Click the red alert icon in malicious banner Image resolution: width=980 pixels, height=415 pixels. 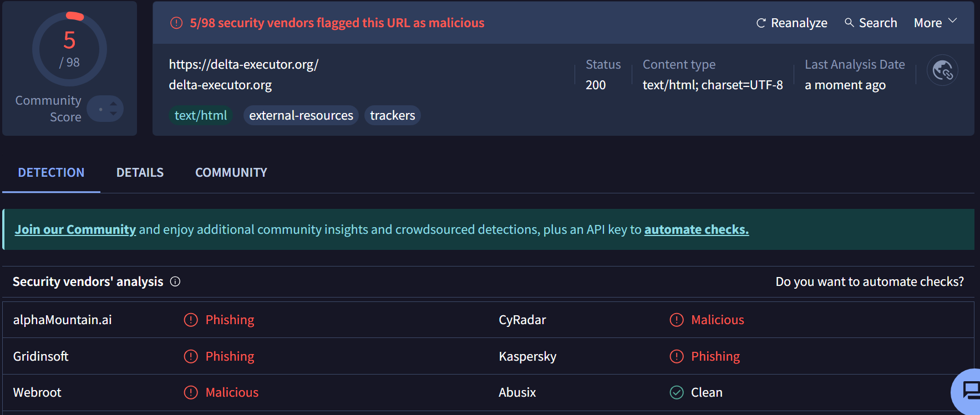pos(176,23)
